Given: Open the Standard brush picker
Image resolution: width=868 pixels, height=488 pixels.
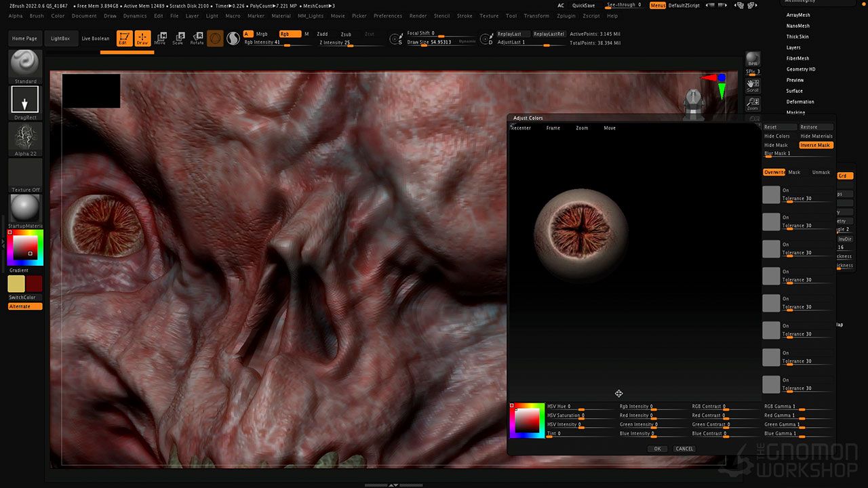Looking at the screenshot, I should 26,64.
